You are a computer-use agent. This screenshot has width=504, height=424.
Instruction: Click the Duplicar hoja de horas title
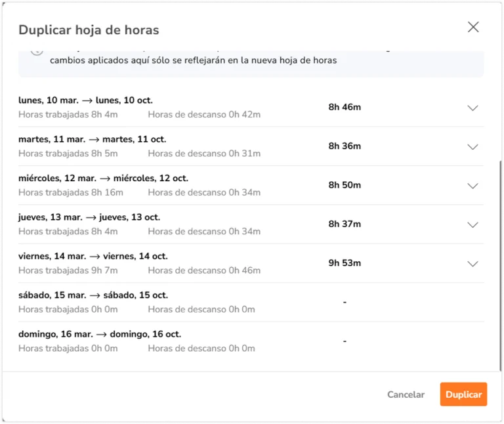point(89,30)
